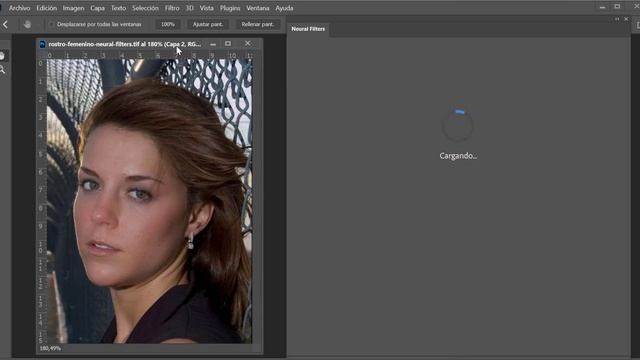This screenshot has height=360, width=640.
Task: Open the Ayuda menu
Action: pos(284,8)
